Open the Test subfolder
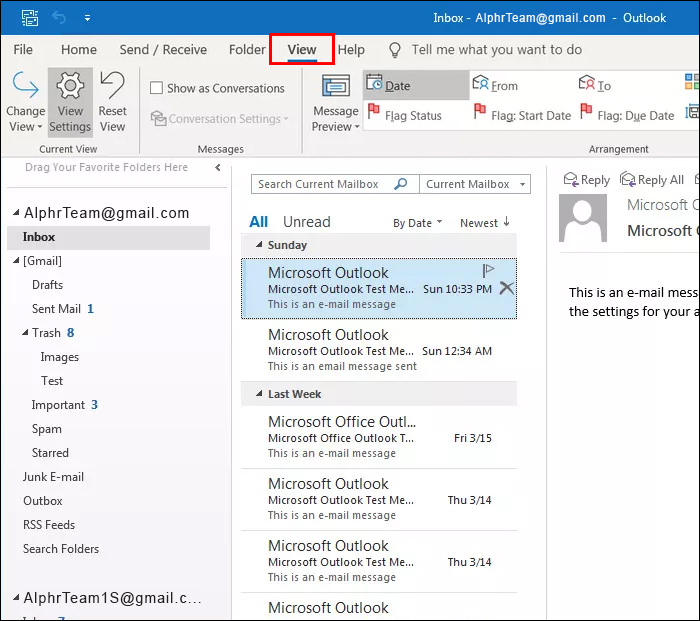The height and width of the screenshot is (621, 700). (52, 381)
